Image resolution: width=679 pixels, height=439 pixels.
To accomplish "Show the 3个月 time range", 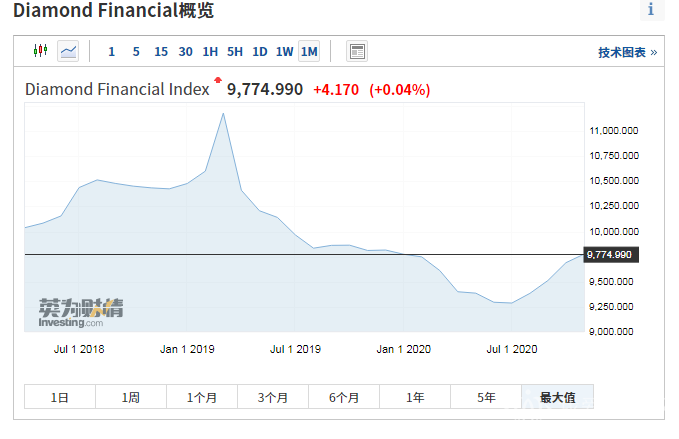I will coord(273,397).
